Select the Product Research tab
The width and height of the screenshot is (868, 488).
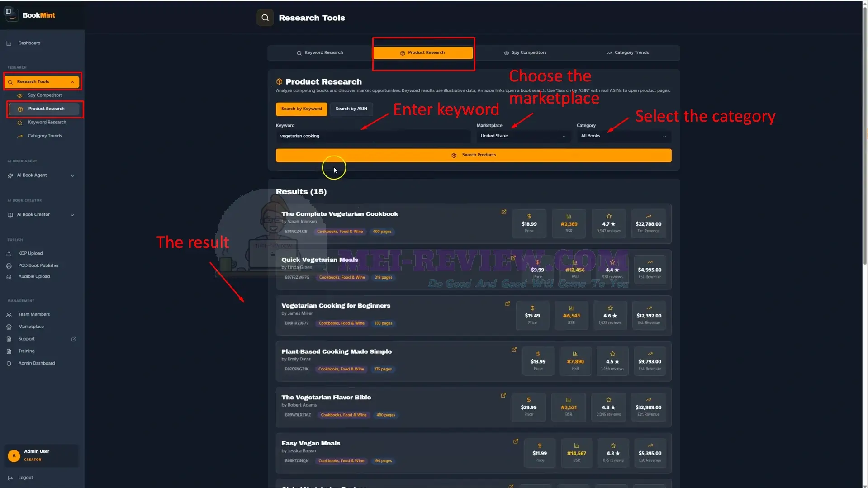coord(423,53)
